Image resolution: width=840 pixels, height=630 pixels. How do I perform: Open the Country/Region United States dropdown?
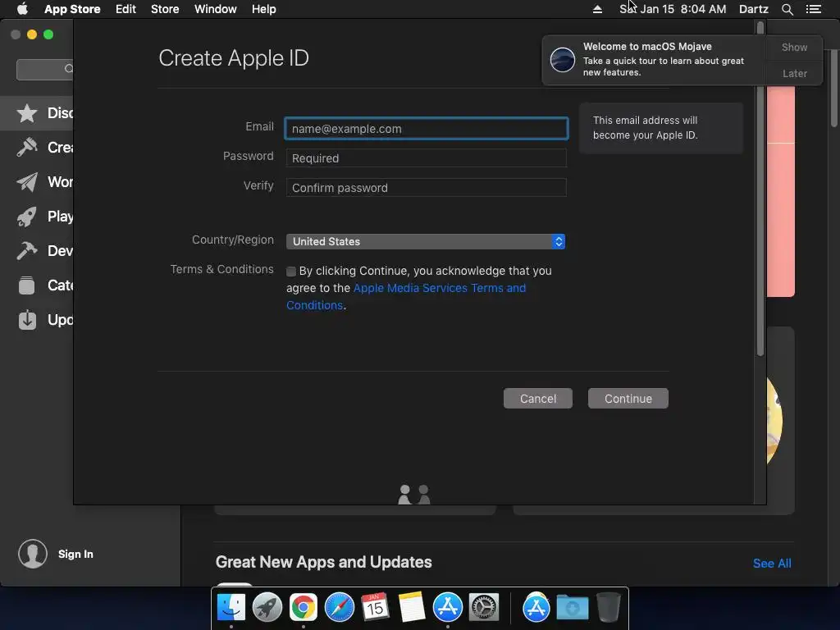(426, 242)
